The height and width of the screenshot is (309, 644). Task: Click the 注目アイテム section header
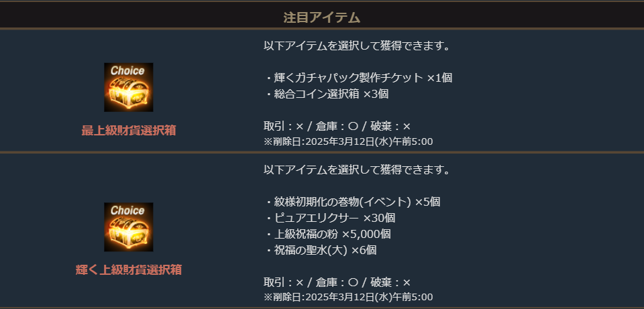tap(322, 16)
